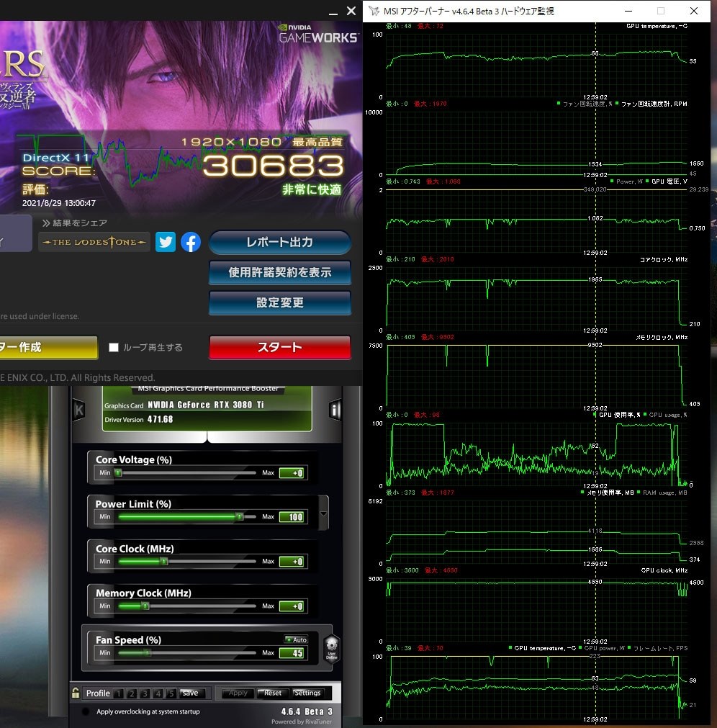
Task: Close the hardware monitor window
Action: point(694,11)
